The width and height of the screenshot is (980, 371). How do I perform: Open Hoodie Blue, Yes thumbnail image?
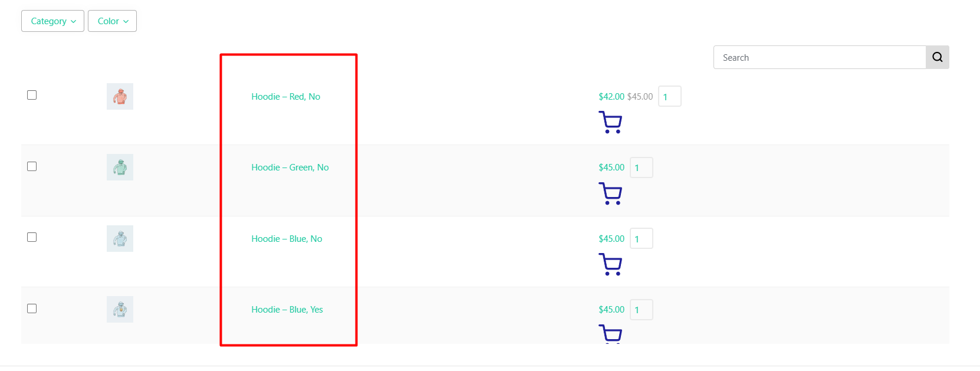point(120,309)
